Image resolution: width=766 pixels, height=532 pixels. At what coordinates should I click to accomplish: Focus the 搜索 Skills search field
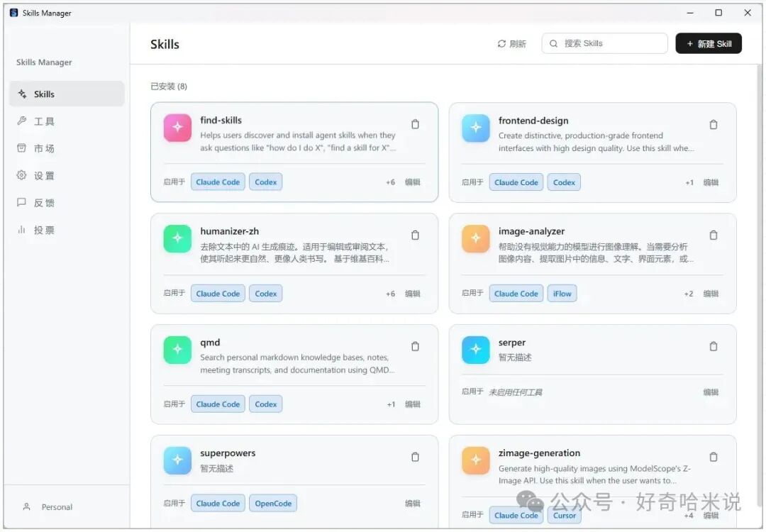click(604, 43)
